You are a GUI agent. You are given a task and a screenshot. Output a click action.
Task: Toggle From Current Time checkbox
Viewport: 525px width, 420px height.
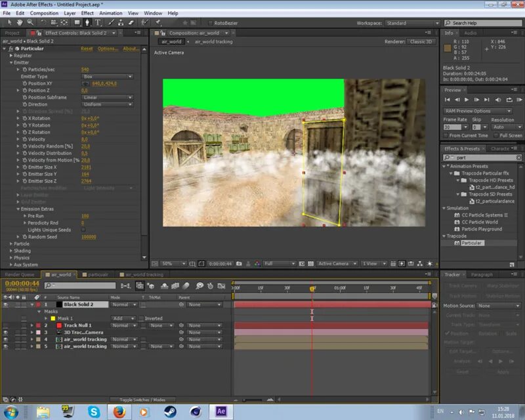[x=446, y=135]
